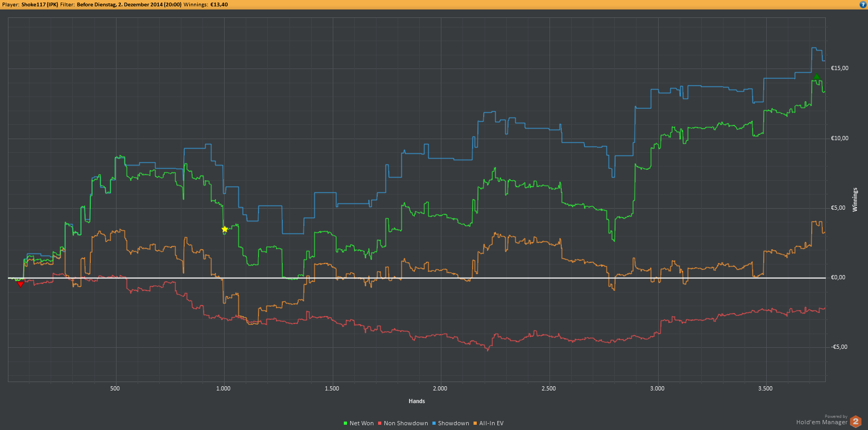Click the €15,00 y-axis label
Viewport: 868px width, 430px height.
(x=840, y=69)
